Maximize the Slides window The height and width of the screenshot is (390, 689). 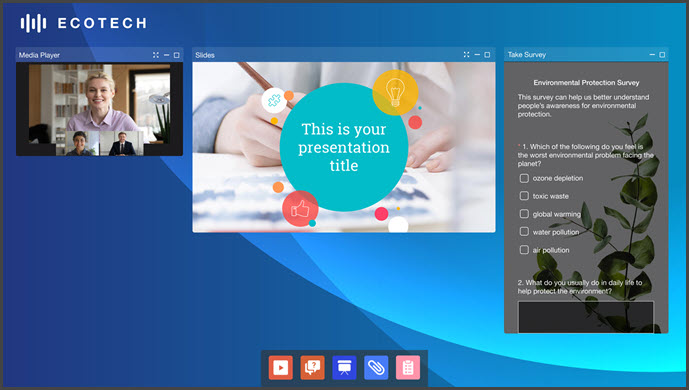pyautogui.click(x=487, y=54)
